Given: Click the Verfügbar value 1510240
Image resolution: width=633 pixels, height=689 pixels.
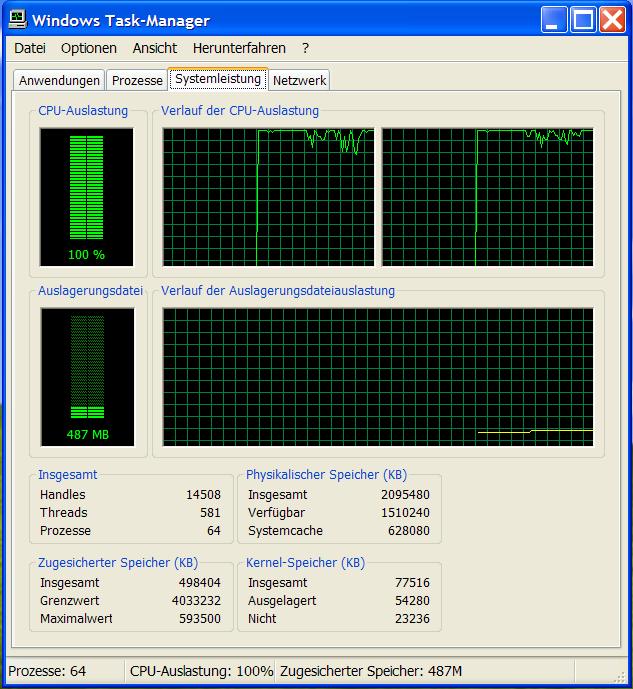Looking at the screenshot, I should [405, 513].
